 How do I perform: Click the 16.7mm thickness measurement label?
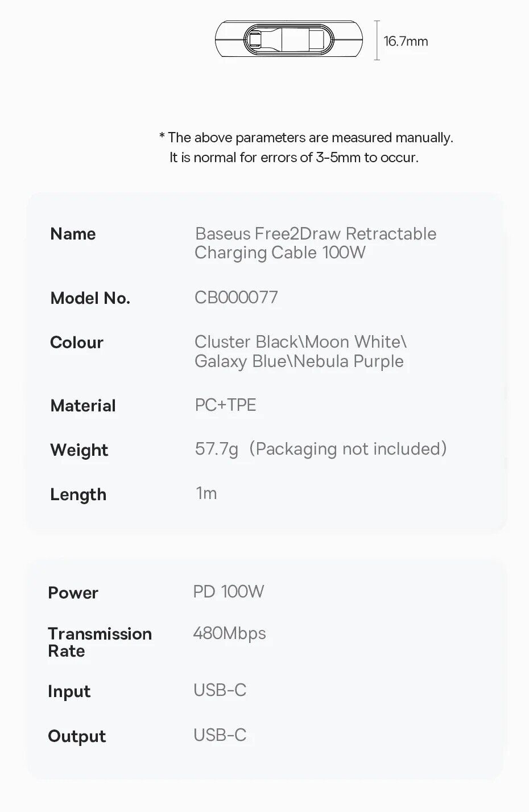[405, 41]
